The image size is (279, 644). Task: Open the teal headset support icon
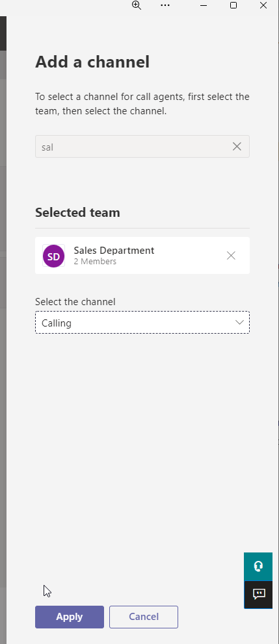coord(258,567)
